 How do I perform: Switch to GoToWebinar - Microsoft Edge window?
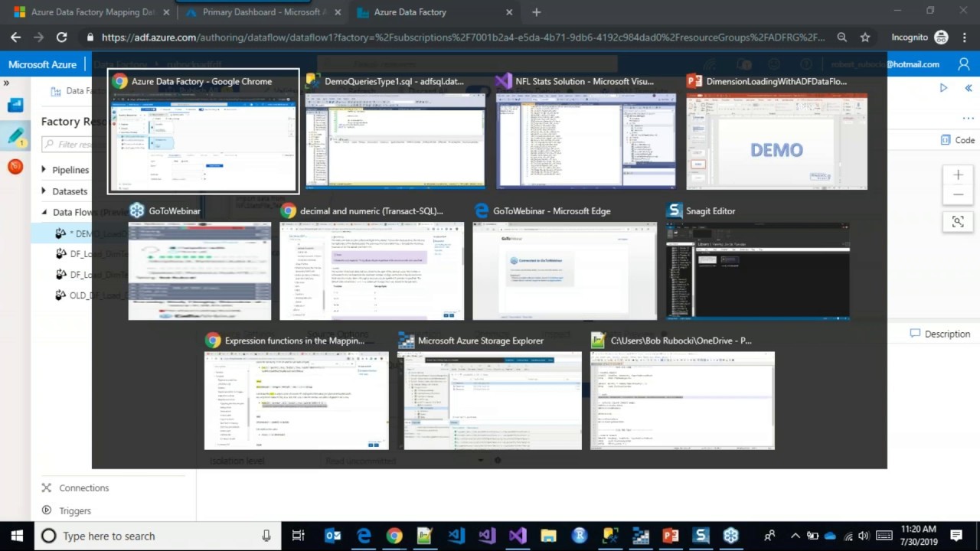pyautogui.click(x=564, y=262)
